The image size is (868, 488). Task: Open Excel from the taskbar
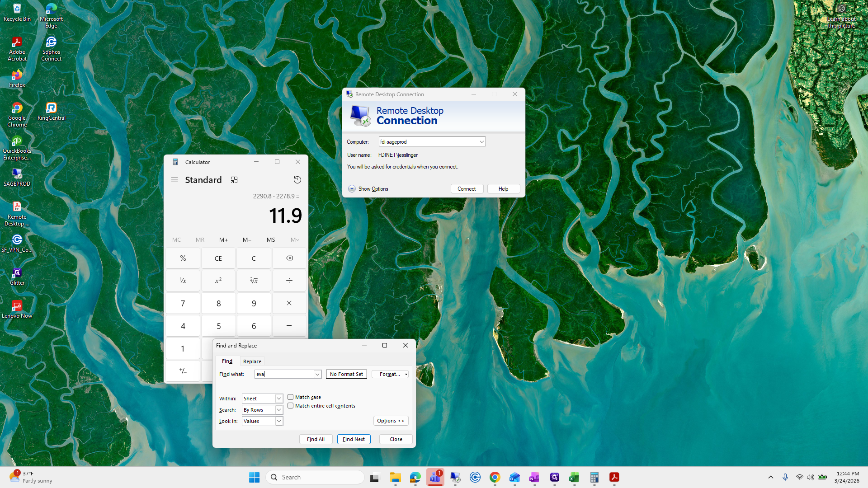574,477
